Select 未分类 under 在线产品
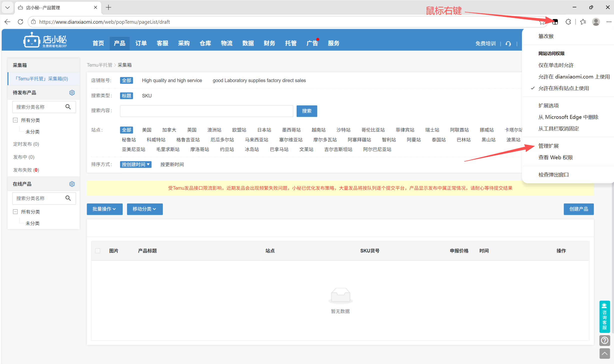Image resolution: width=614 pixels, height=364 pixels. pyautogui.click(x=32, y=223)
